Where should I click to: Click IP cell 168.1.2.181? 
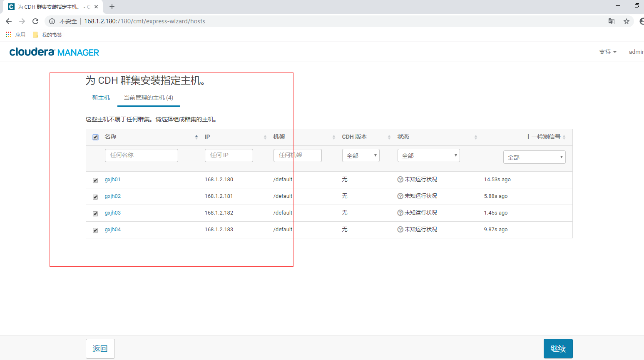tap(219, 196)
